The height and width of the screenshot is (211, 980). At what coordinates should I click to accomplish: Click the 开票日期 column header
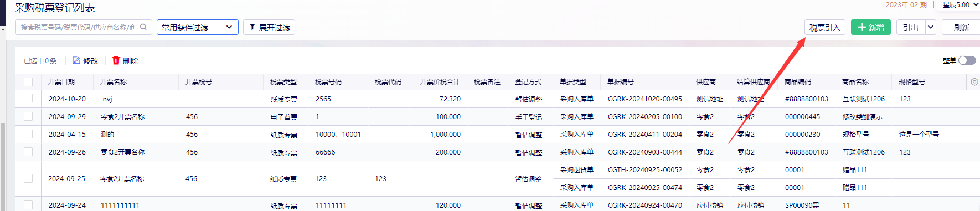(61, 81)
